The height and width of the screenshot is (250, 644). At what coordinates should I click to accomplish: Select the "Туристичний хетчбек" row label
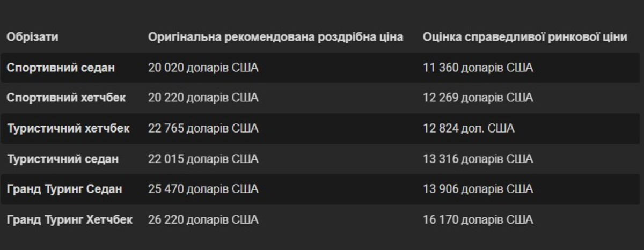(68, 128)
